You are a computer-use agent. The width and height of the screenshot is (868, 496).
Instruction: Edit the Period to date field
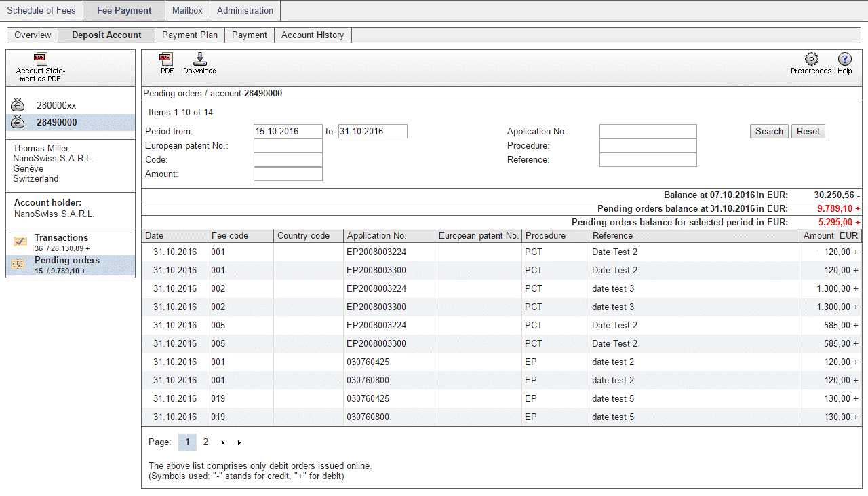(x=373, y=132)
